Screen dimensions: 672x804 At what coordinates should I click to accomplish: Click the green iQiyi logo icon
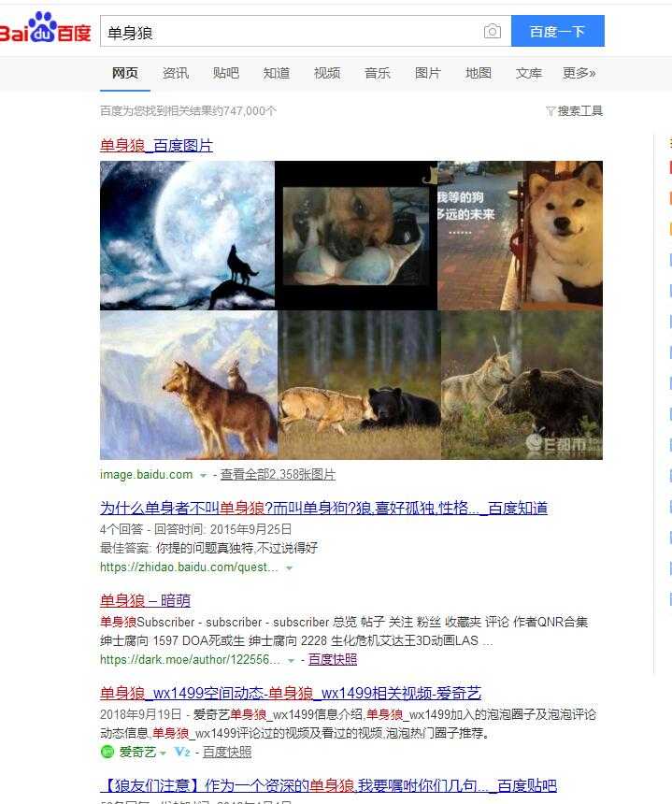[107, 752]
